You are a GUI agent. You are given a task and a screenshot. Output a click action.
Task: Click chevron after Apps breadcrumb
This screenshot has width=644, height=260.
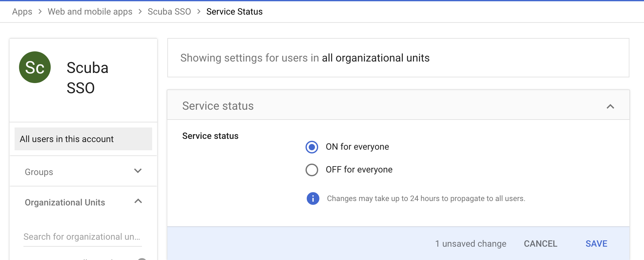tap(40, 12)
